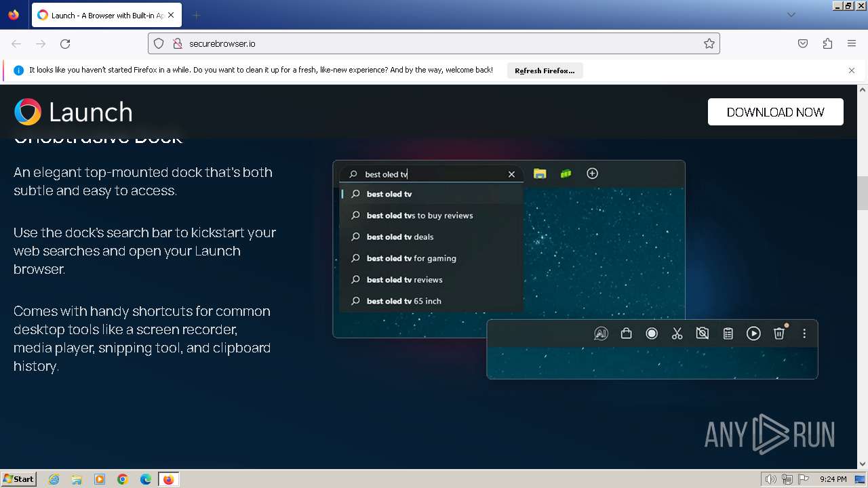
Task: Click the crossed-out camera icon in the toolbar
Action: point(703,333)
